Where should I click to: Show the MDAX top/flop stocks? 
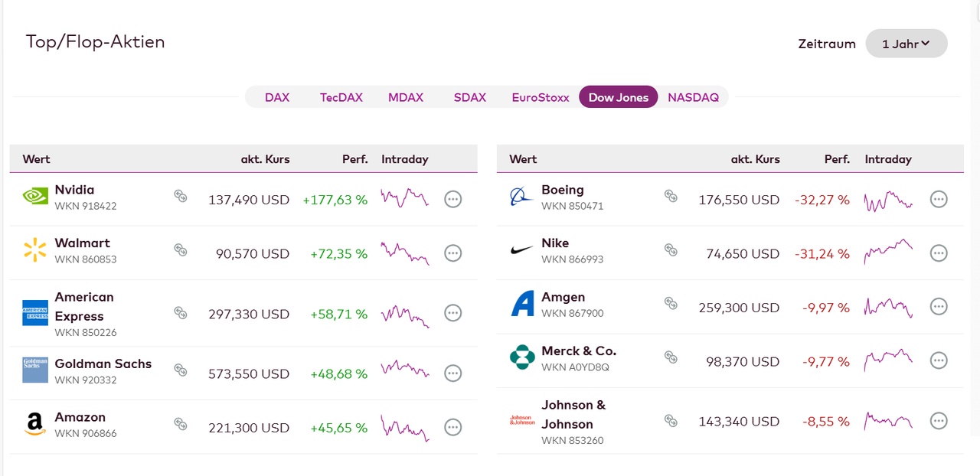[406, 97]
